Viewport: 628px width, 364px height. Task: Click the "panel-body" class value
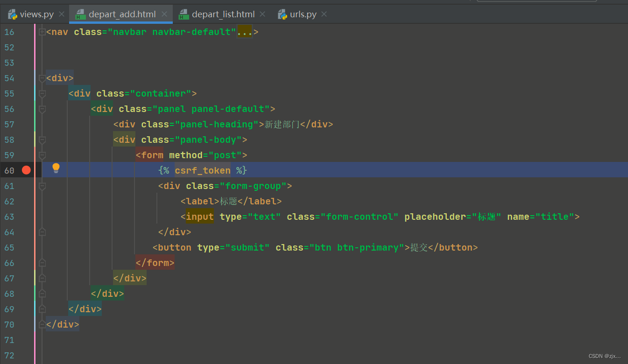coord(208,140)
